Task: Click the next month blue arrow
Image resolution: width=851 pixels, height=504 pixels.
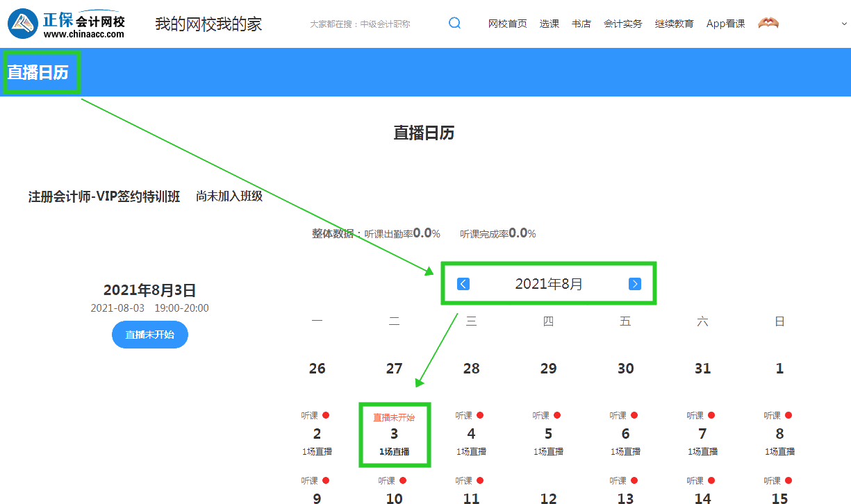Action: [x=634, y=283]
